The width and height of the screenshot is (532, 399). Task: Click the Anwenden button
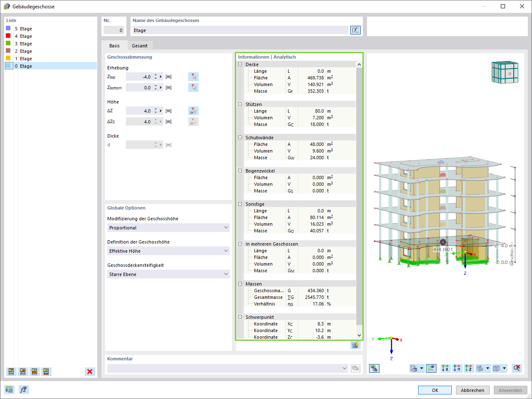[x=510, y=390]
